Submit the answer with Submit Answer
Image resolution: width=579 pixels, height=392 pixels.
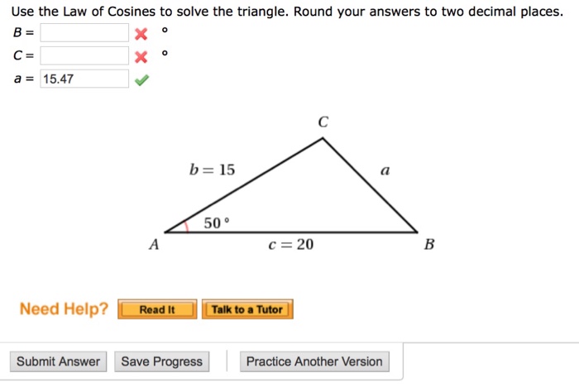point(58,361)
